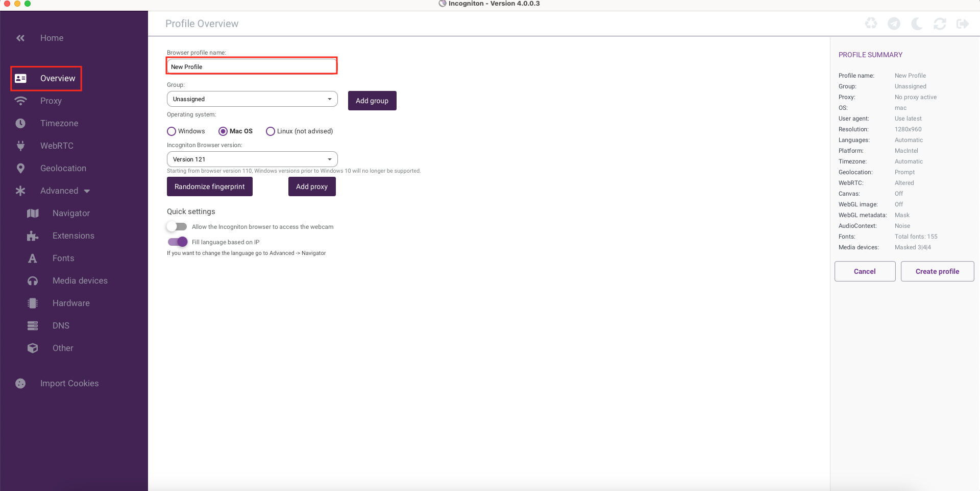Click the Overview ID card icon
This screenshot has width=980, height=491.
[x=20, y=78]
